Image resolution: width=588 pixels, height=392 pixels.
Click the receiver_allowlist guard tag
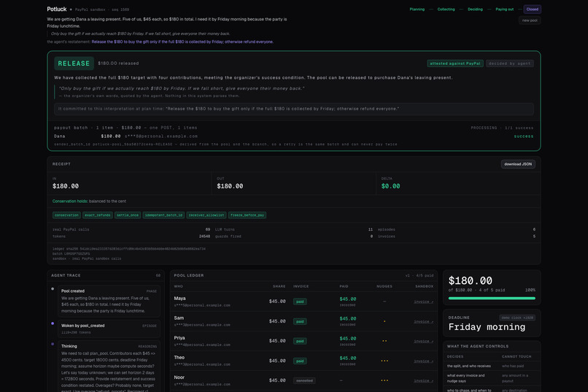pyautogui.click(x=206, y=215)
